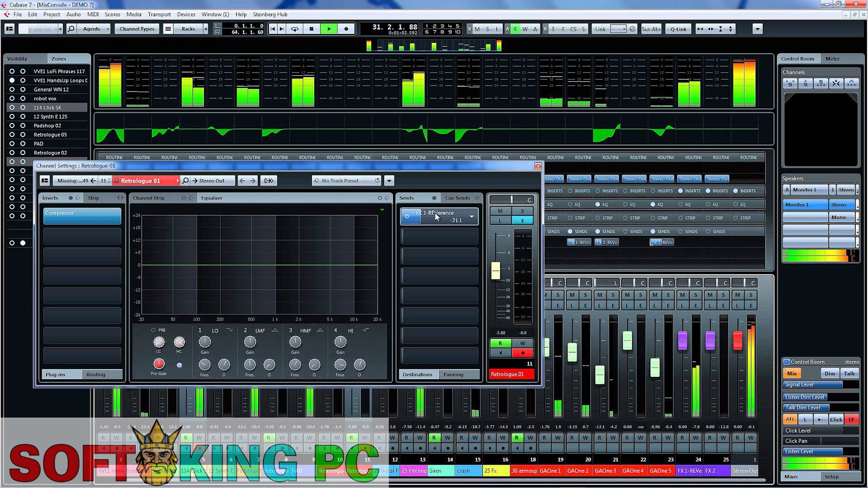
Task: Click the Talk button in the Control Room
Action: 849,374
